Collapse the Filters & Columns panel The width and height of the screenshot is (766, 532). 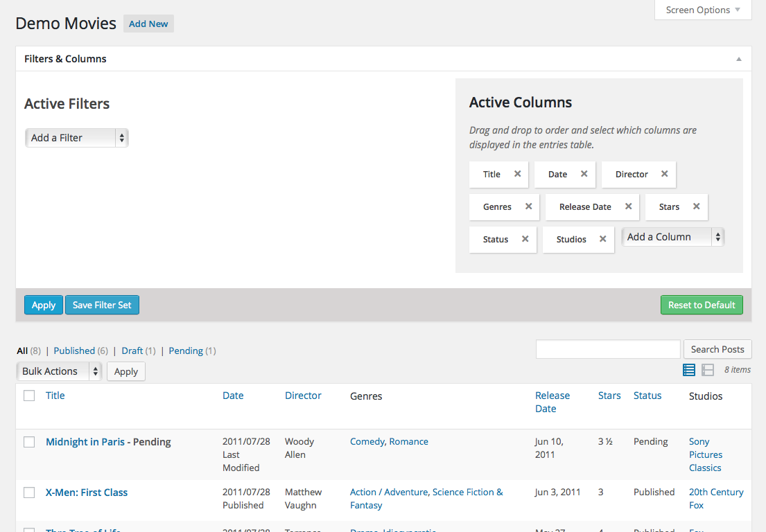tap(738, 59)
